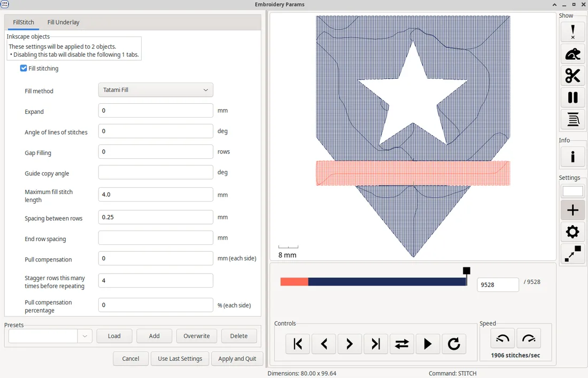Click the Guide copy angle field
The image size is (588, 378).
tap(156, 173)
